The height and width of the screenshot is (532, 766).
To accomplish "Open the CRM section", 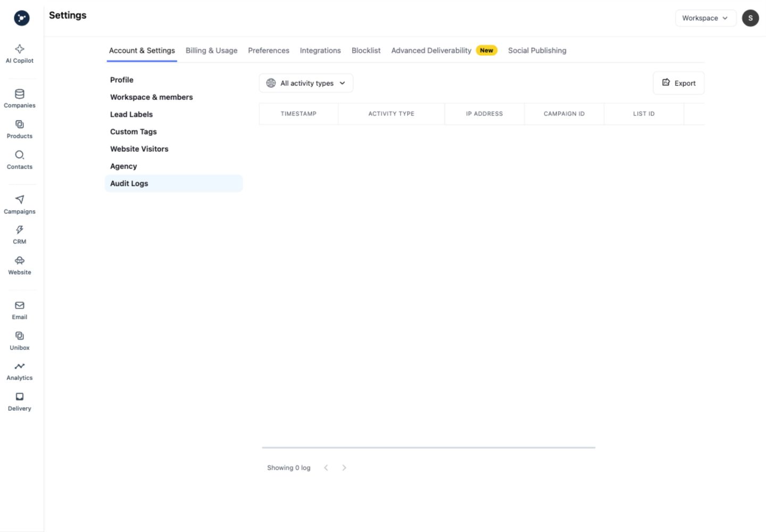I will tap(20, 235).
